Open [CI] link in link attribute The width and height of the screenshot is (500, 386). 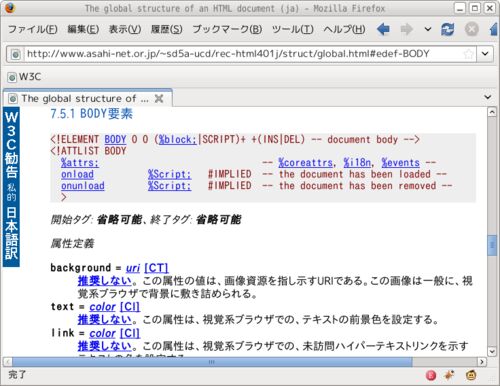(x=130, y=333)
